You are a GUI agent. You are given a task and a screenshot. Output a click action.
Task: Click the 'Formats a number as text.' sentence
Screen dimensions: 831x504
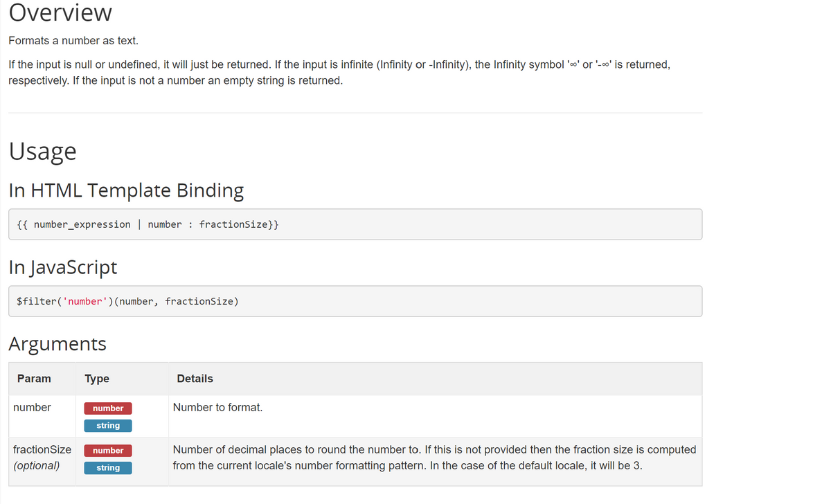[x=69, y=41]
